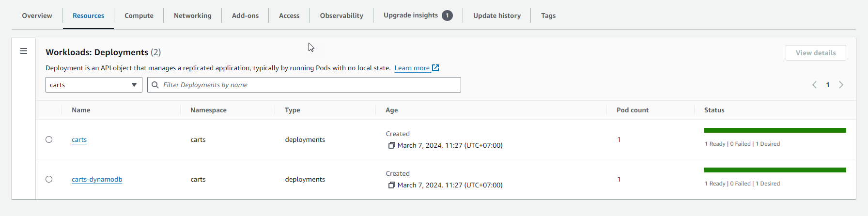Open the Access tab
This screenshot has width=868, height=216.
pos(289,15)
